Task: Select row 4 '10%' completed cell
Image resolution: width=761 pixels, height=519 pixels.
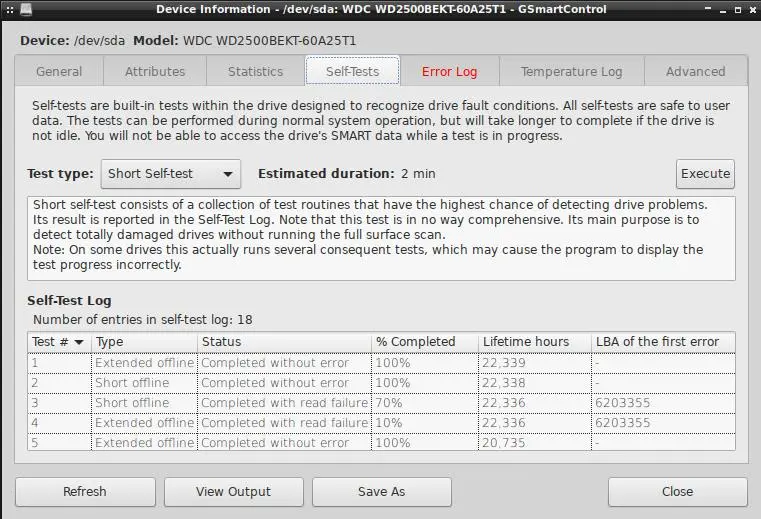Action: coord(425,423)
